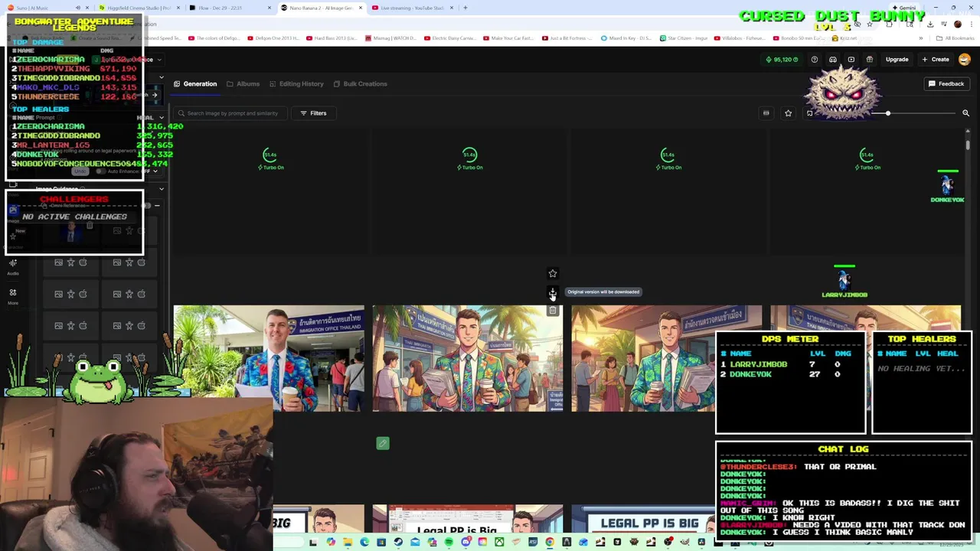
Task: Open Google Chrome from the taskbar
Action: pos(550,543)
